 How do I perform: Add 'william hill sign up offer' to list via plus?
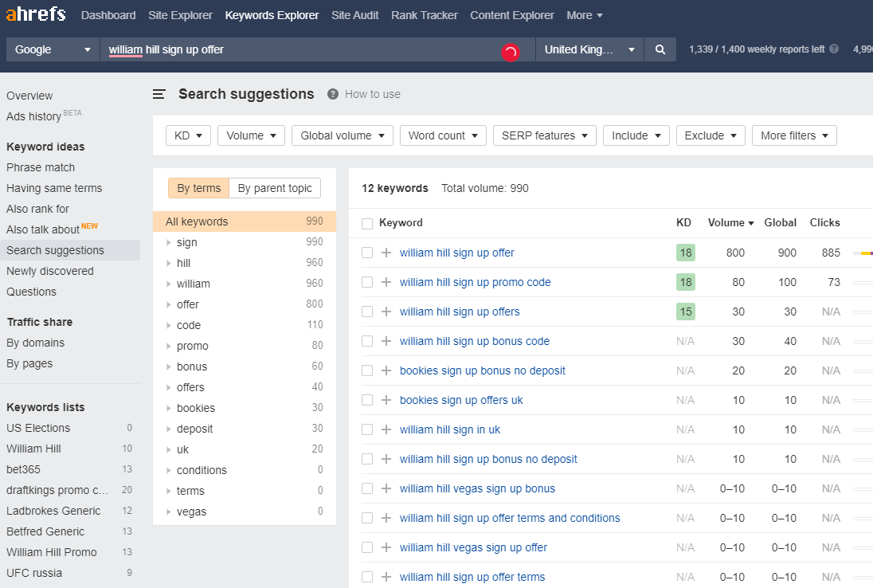click(386, 253)
